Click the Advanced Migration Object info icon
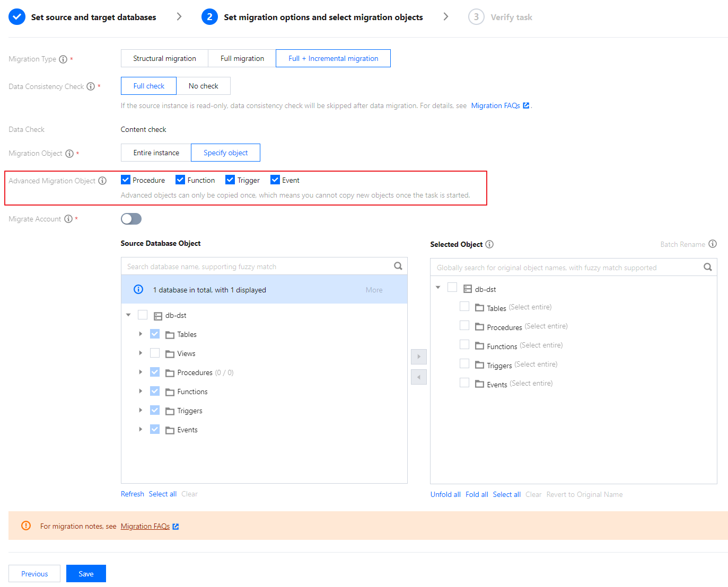The image size is (728, 587). (x=102, y=181)
